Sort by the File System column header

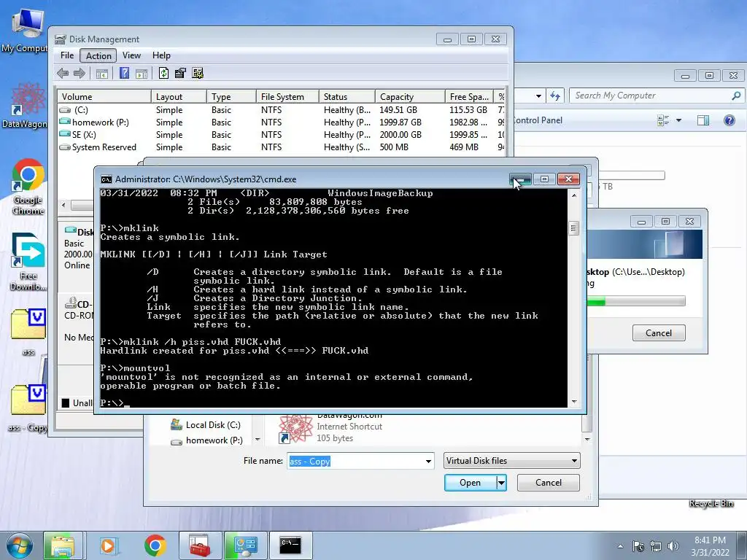[x=287, y=97]
